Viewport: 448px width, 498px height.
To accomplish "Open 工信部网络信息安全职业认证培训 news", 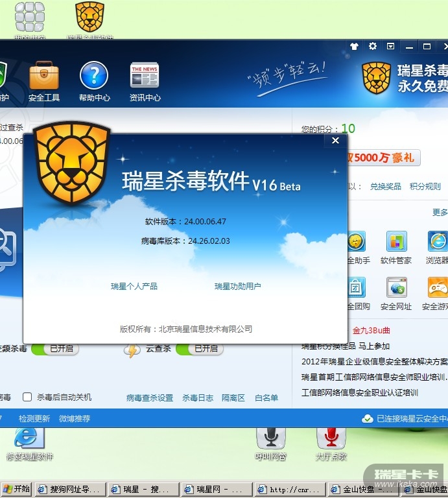I will tap(360, 392).
